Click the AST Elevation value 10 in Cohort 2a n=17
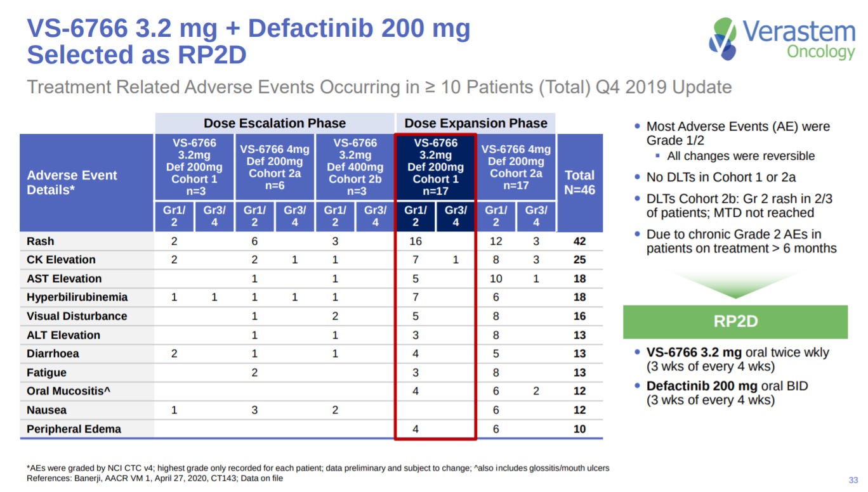Image resolution: width=868 pixels, height=492 pixels. coord(496,279)
